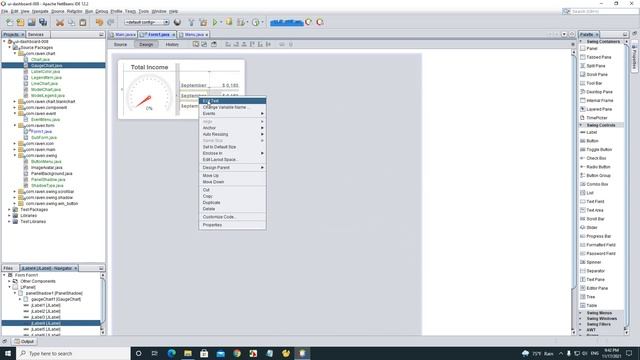Switch to the Menu.java editor tab

pyautogui.click(x=194, y=35)
